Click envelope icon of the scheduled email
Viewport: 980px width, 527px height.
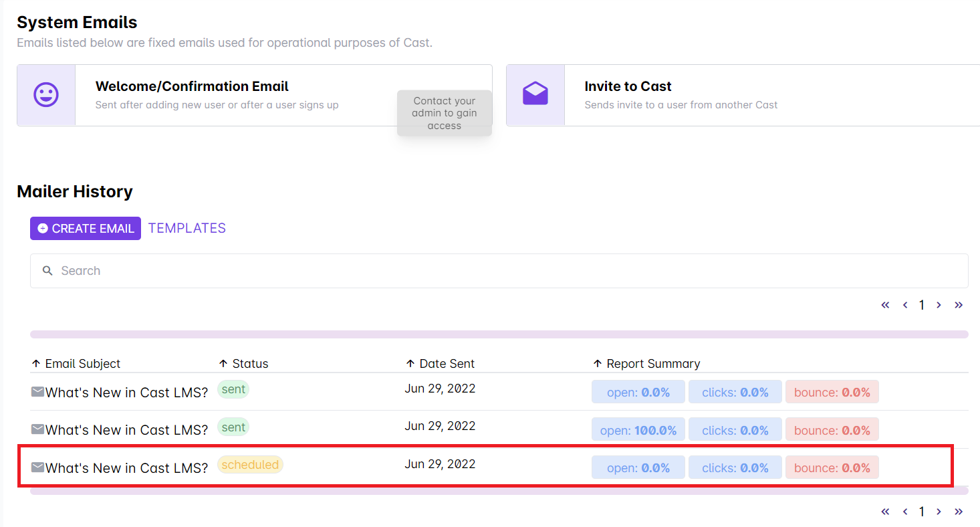(x=37, y=467)
